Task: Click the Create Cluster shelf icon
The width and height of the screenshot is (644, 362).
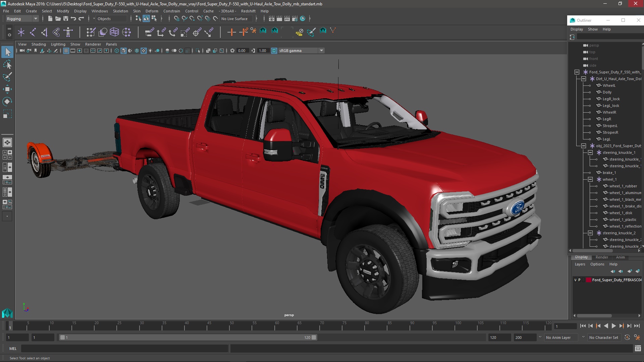Action: point(126,32)
